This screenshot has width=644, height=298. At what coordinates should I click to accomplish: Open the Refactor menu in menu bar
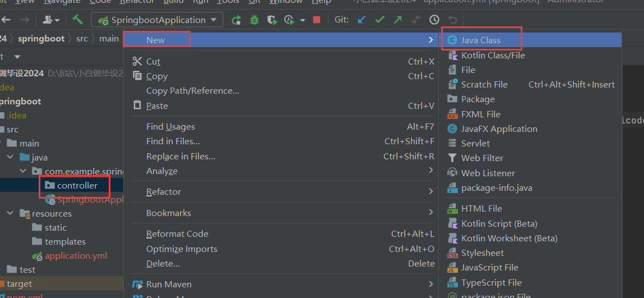point(136,2)
